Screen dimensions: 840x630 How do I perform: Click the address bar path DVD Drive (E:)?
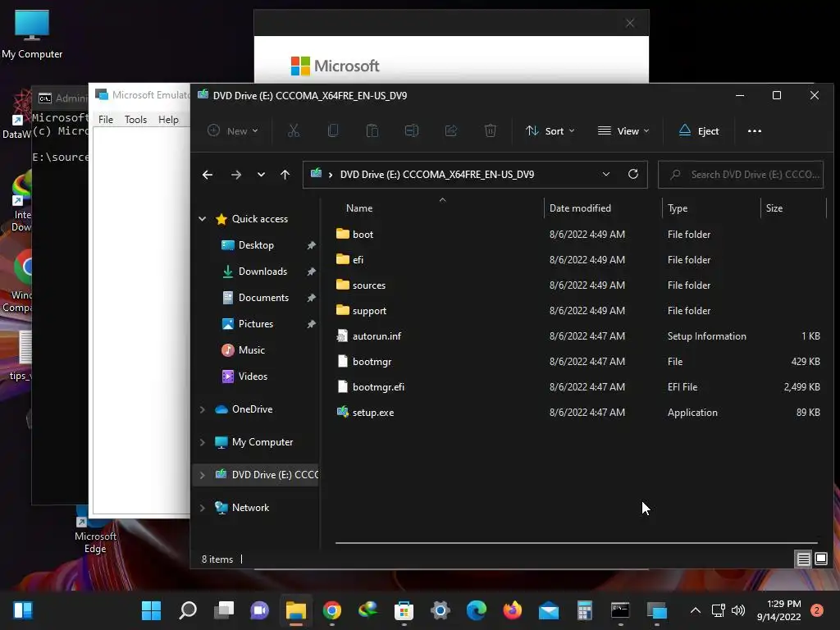pos(436,175)
